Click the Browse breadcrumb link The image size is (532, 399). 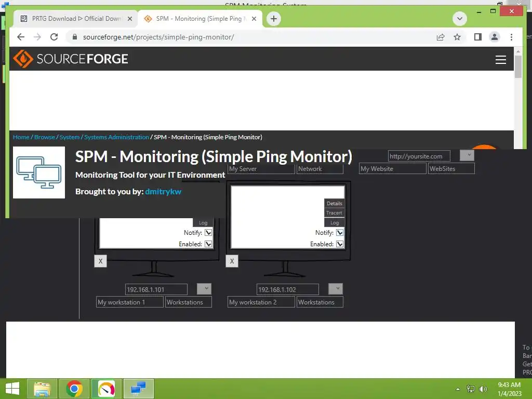point(45,137)
